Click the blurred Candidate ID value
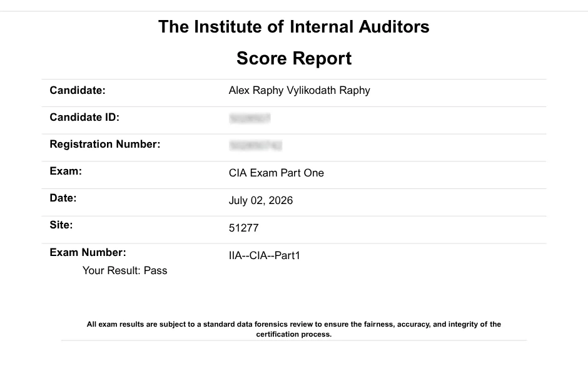 pos(250,118)
